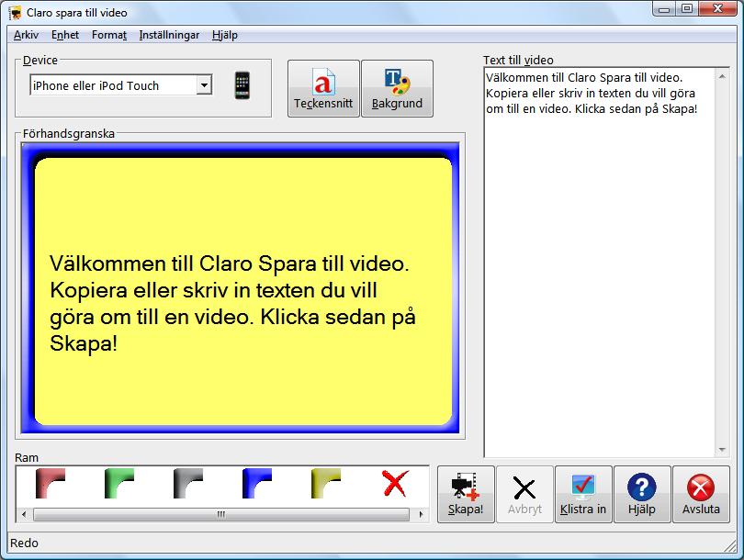
Task: Click the Redo status bar text
Action: [x=24, y=543]
